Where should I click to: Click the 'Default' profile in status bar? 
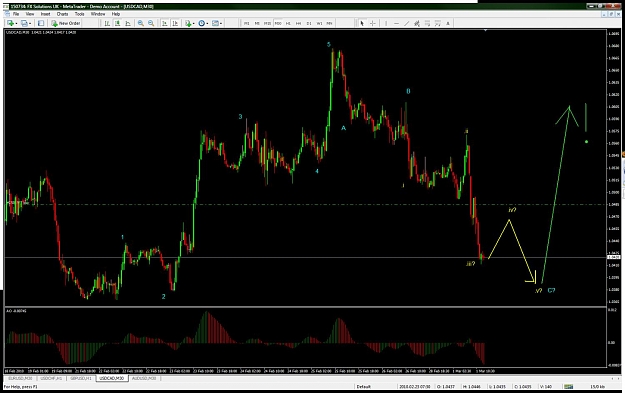364,387
